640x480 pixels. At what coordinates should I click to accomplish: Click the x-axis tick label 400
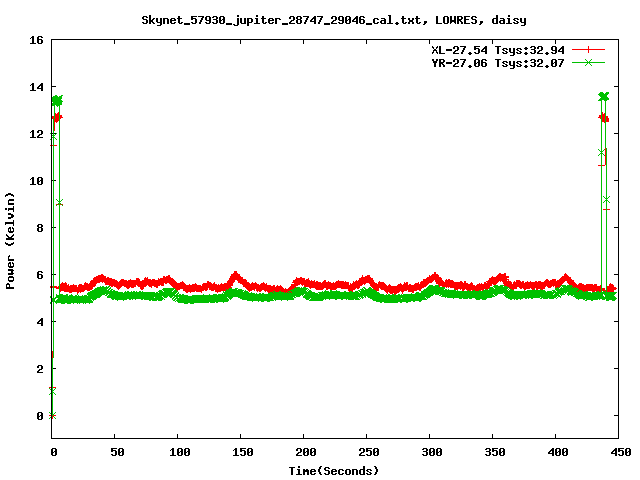pos(558,452)
